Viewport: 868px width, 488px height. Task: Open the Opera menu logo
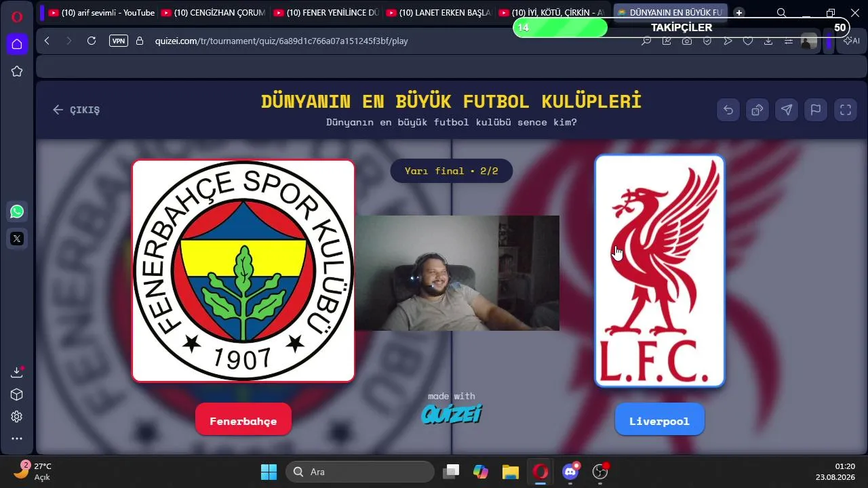coord(17,16)
